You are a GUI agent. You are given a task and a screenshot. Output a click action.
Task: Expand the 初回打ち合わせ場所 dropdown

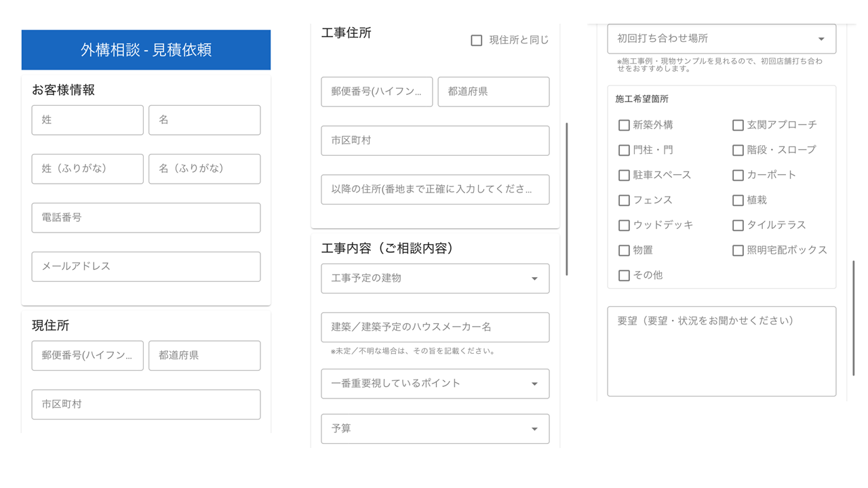tap(722, 39)
